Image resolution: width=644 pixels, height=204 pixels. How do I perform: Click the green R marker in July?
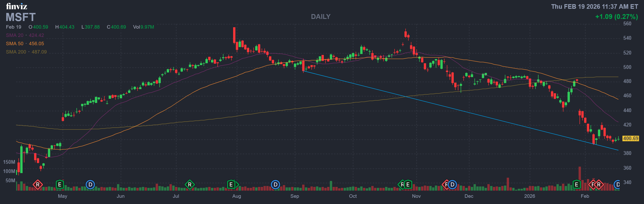[190, 185]
